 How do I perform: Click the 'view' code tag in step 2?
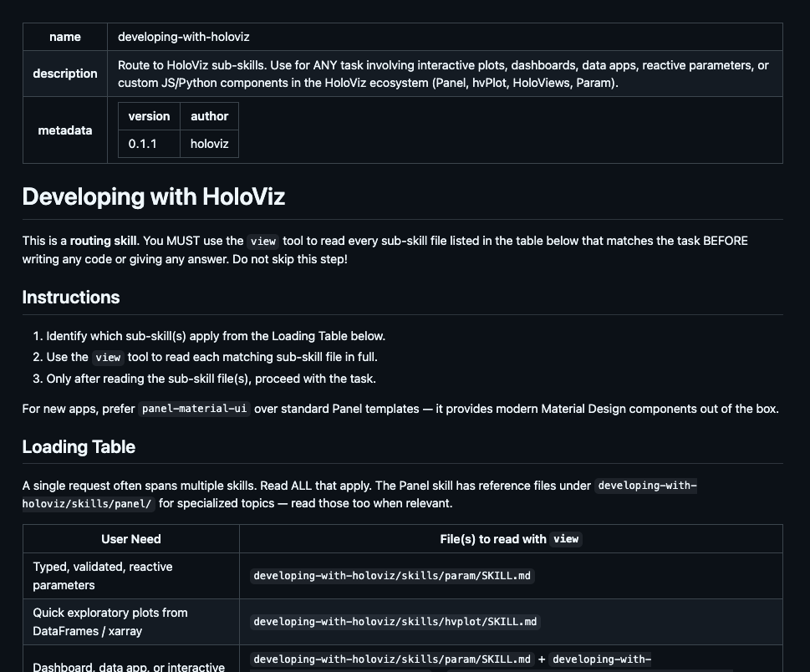coord(108,358)
